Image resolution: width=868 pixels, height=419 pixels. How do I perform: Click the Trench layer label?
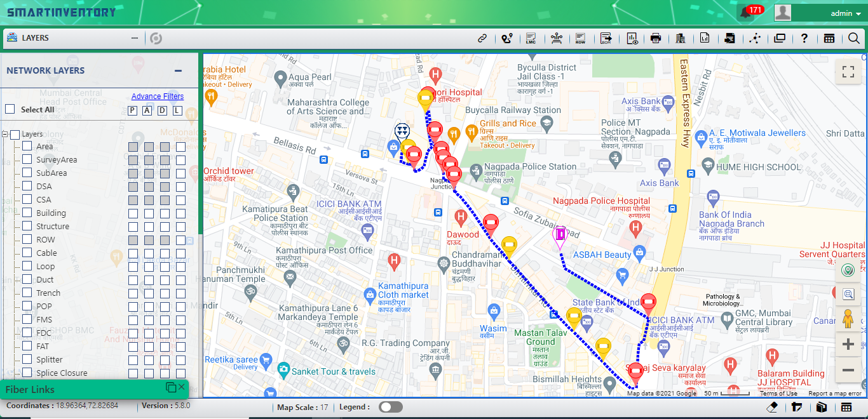(x=48, y=293)
